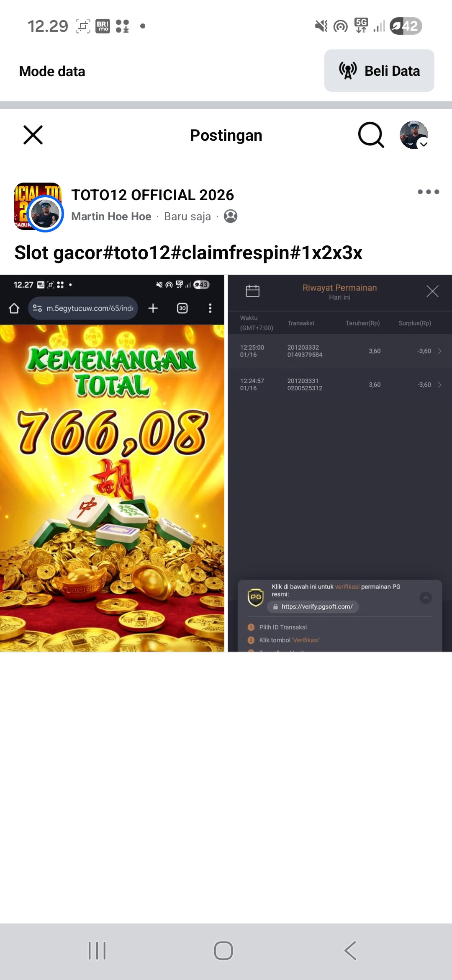Viewport: 452px width, 980px height.
Task: Open Martin Hoe Hoe's profile name
Action: tap(111, 216)
